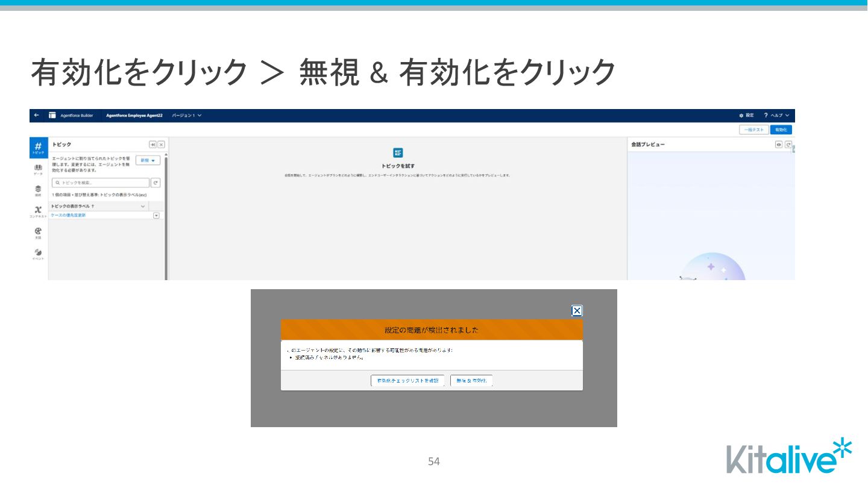Click the トピックを試す icon in center

[x=398, y=153]
